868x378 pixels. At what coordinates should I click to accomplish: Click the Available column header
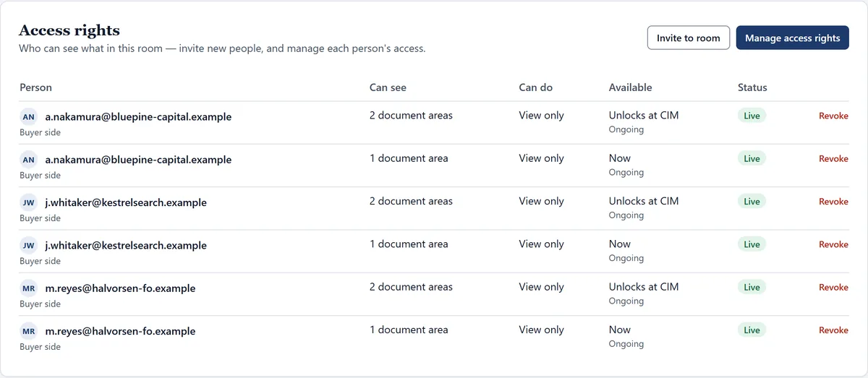point(631,87)
